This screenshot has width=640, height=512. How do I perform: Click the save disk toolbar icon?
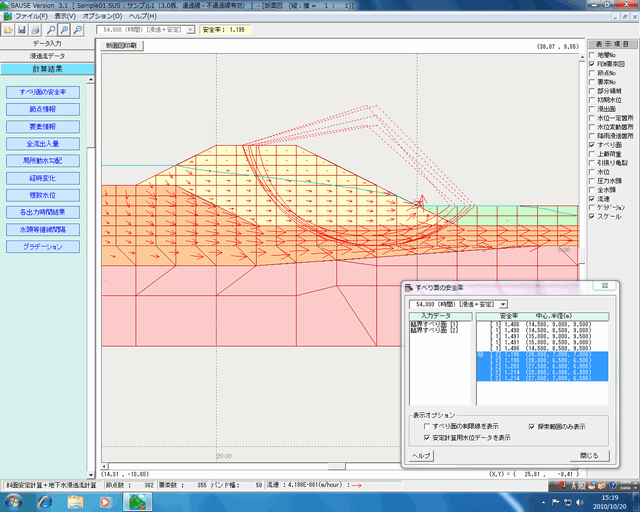21,31
